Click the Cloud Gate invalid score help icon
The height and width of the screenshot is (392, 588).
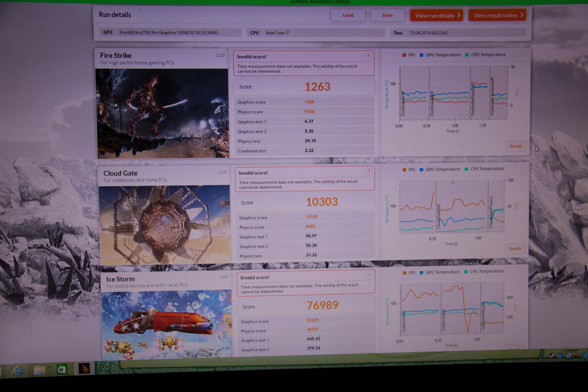tap(369, 172)
